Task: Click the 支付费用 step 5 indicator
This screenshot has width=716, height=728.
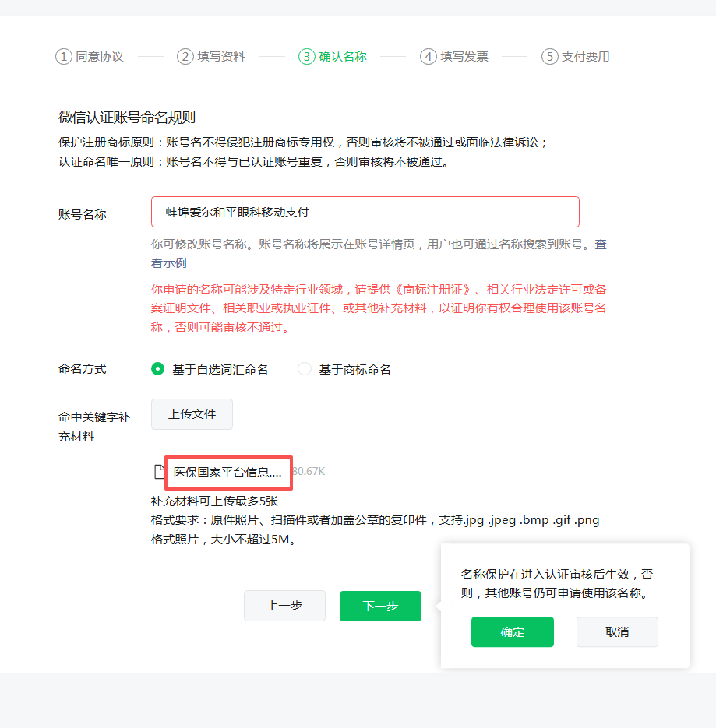Action: pyautogui.click(x=576, y=57)
